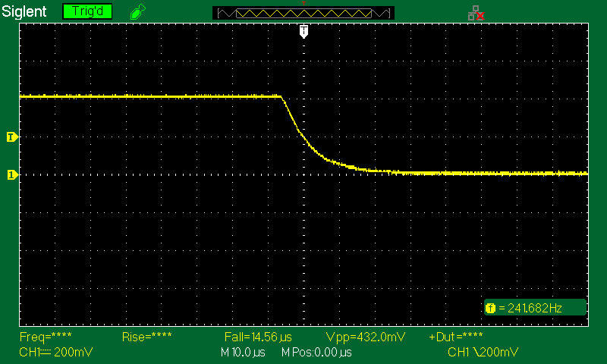Click the trigger level marker on left edge

11,137
